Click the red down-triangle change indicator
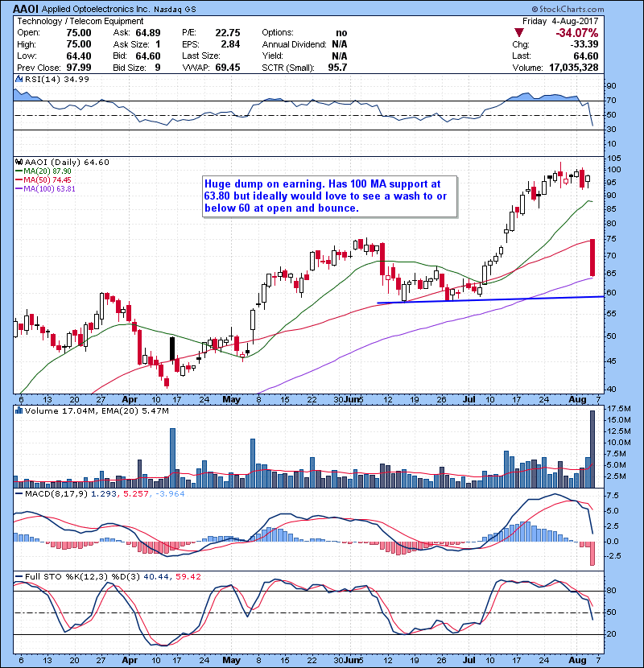 pos(518,33)
